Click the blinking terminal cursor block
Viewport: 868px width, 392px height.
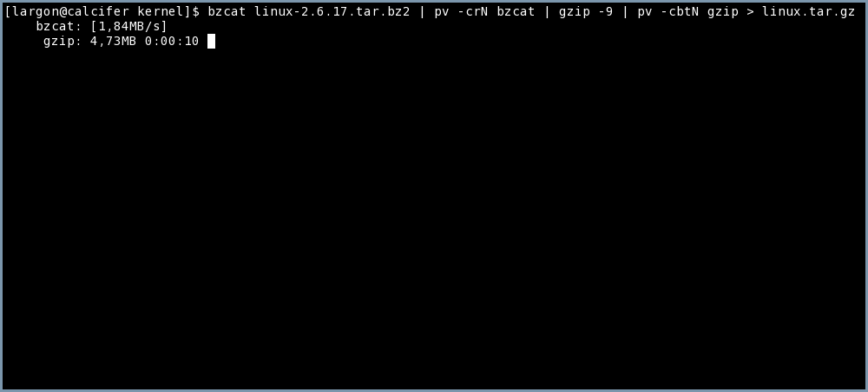(x=211, y=41)
